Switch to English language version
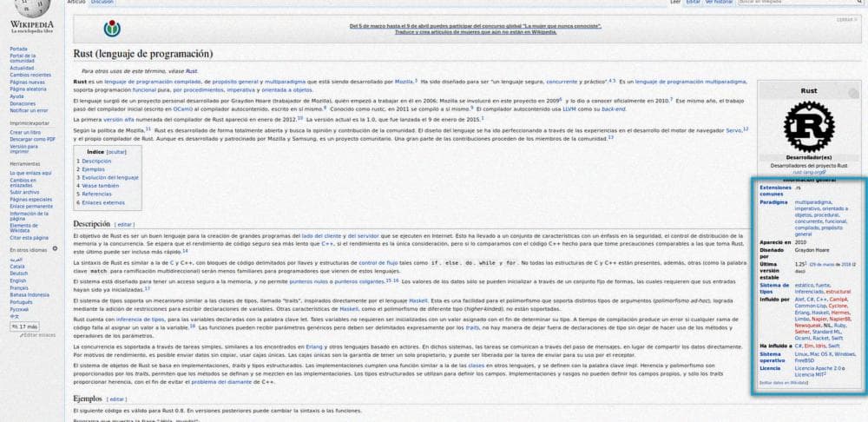This screenshot has height=422, width=868. [x=17, y=280]
